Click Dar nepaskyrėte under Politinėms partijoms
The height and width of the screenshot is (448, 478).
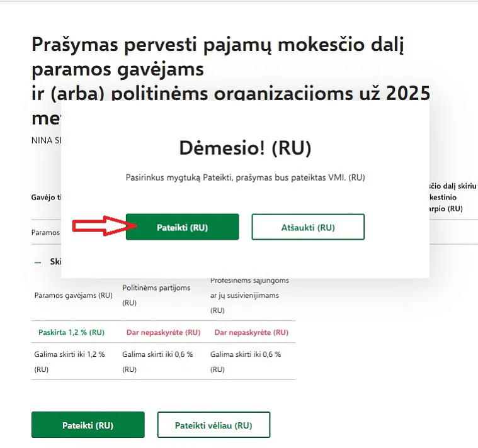pos(163,332)
